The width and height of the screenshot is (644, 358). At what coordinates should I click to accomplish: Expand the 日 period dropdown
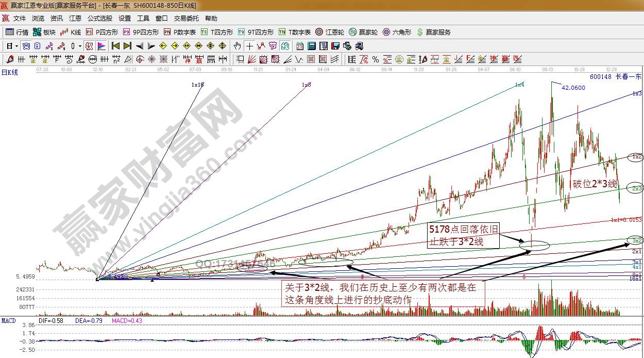16,46
